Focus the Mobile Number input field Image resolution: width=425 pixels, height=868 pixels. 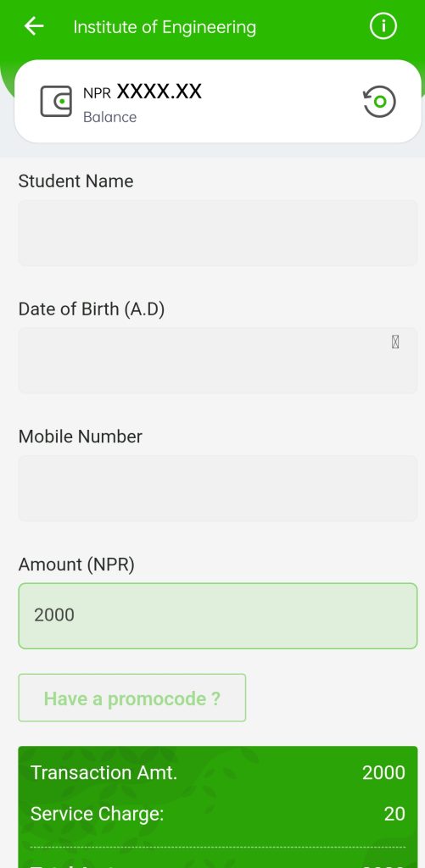pyautogui.click(x=218, y=488)
